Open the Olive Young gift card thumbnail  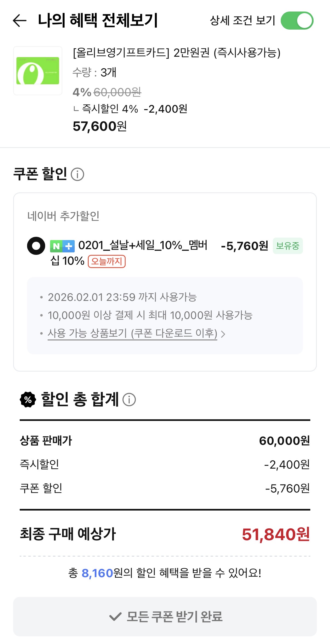[x=38, y=71]
